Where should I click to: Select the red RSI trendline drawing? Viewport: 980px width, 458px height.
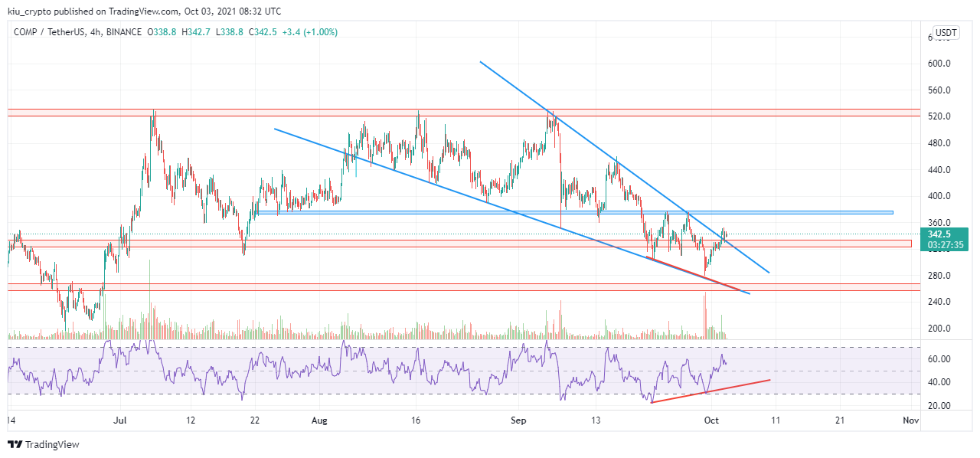click(710, 391)
